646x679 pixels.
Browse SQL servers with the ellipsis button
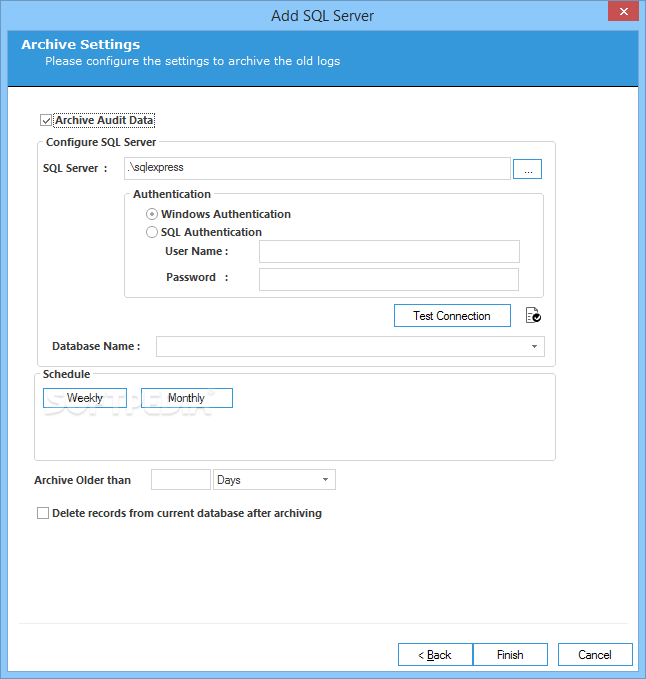(527, 169)
